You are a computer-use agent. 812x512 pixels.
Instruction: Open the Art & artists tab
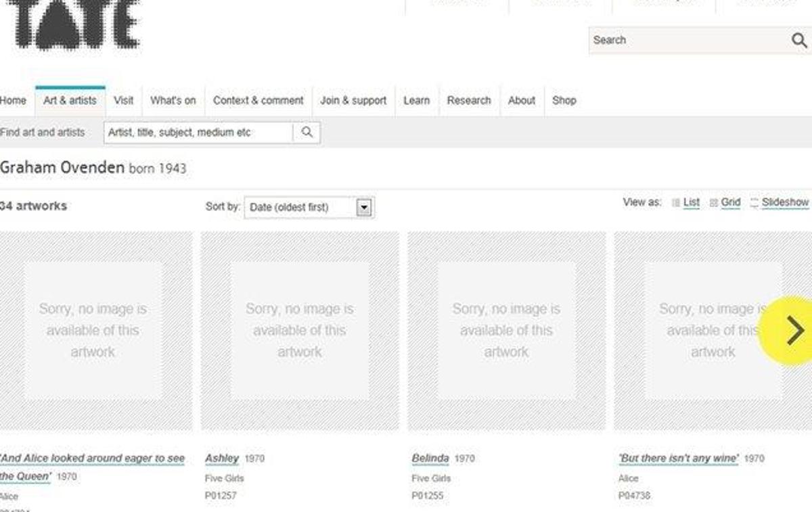[70, 101]
